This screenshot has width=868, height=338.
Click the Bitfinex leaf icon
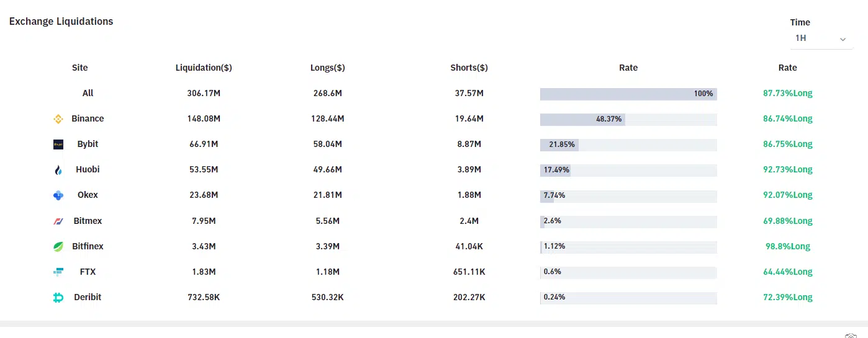tap(58, 247)
